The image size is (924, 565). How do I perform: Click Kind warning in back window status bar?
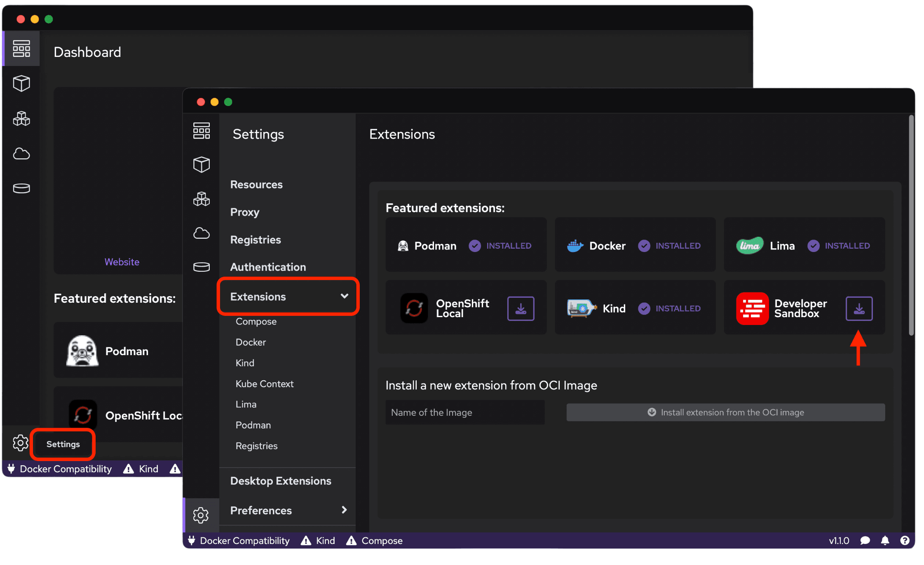pyautogui.click(x=141, y=469)
